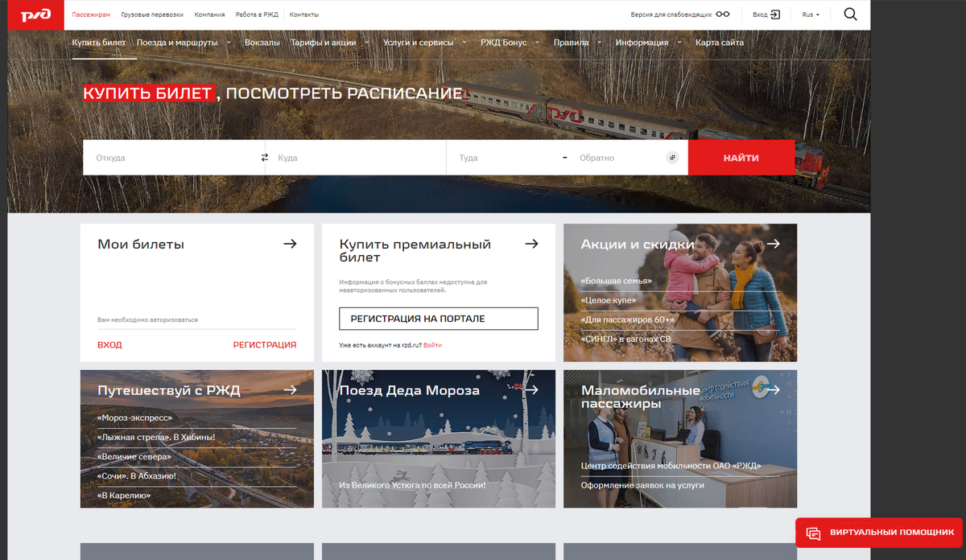The height and width of the screenshot is (560, 966).
Task: Click the login door icon beside Вход
Action: point(775,14)
